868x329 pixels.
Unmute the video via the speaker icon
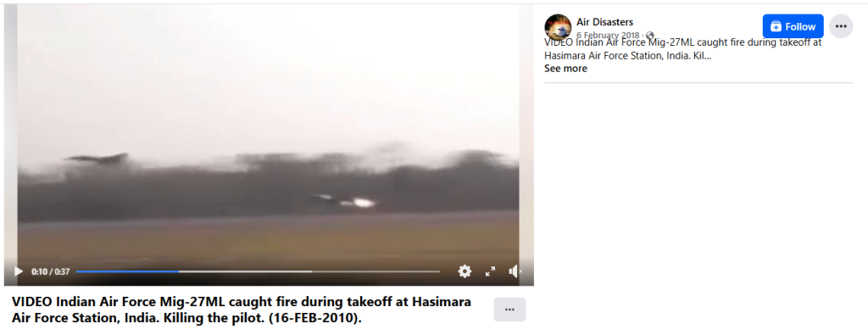515,271
